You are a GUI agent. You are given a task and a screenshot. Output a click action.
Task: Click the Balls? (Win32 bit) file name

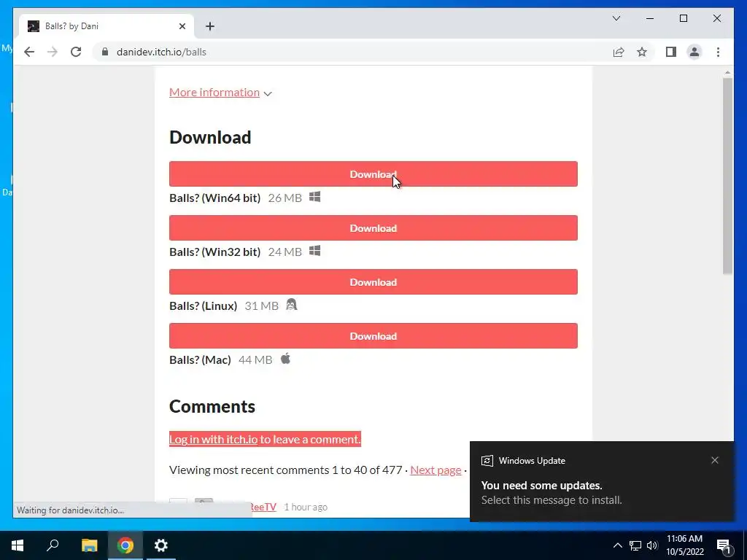[215, 252]
